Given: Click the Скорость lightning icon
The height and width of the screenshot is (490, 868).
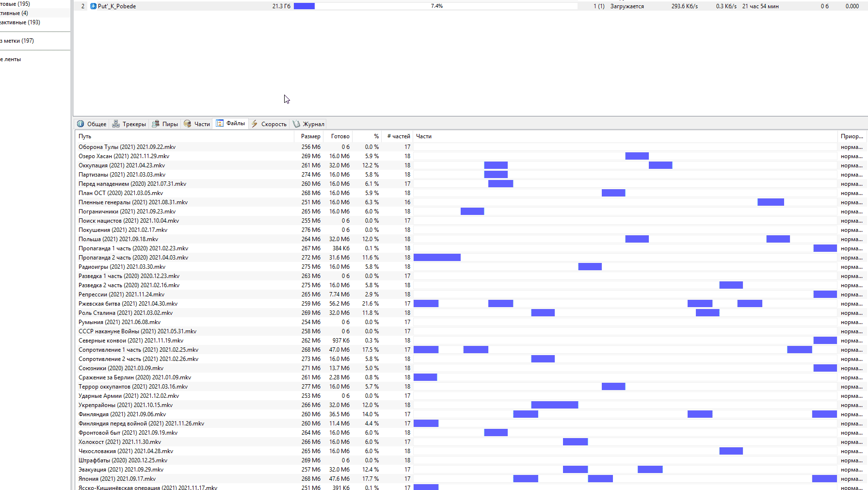Looking at the screenshot, I should point(255,124).
